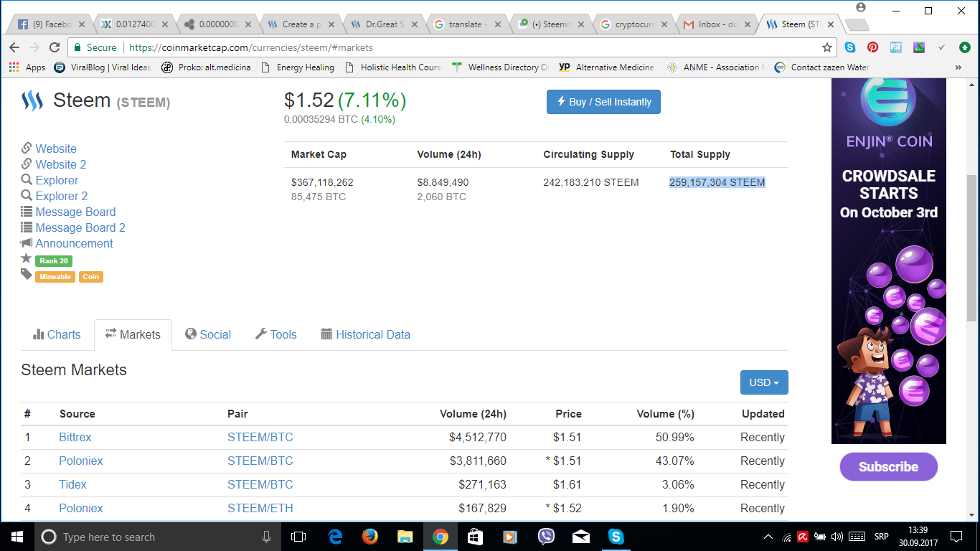Switch to the Facebook browser tab

click(50, 24)
